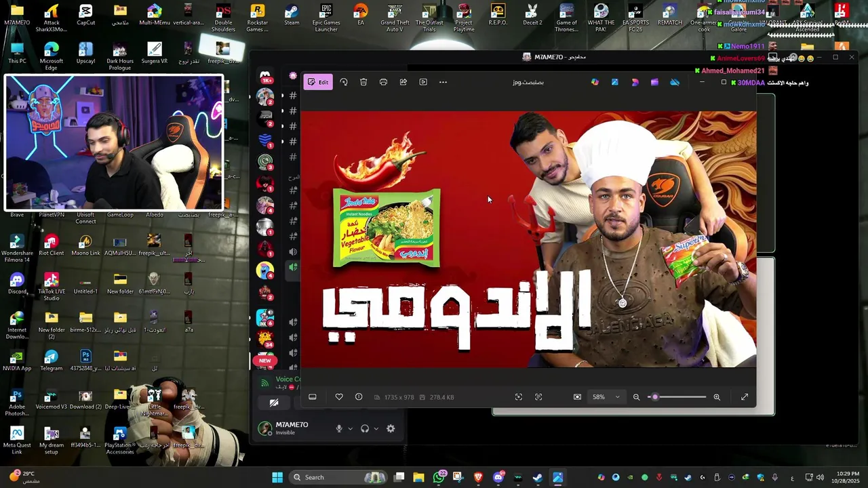Viewport: 868px width, 488px height.
Task: Toggle Discord microphone mute
Action: pyautogui.click(x=339, y=428)
